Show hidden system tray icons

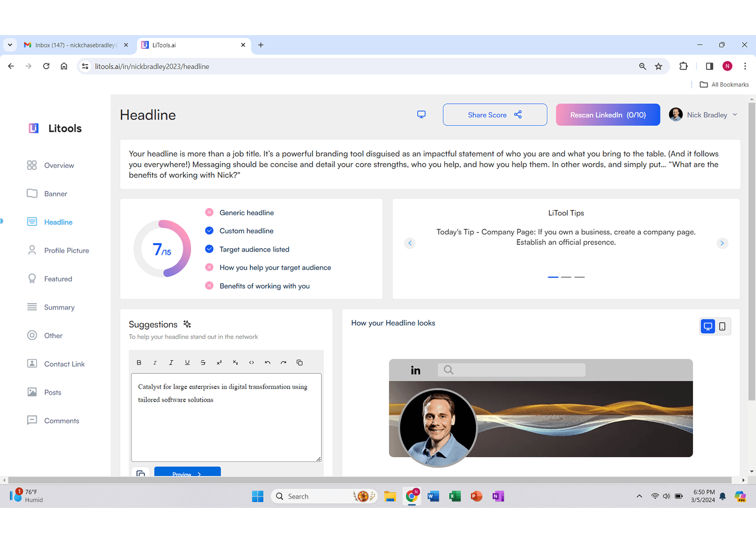click(x=639, y=496)
